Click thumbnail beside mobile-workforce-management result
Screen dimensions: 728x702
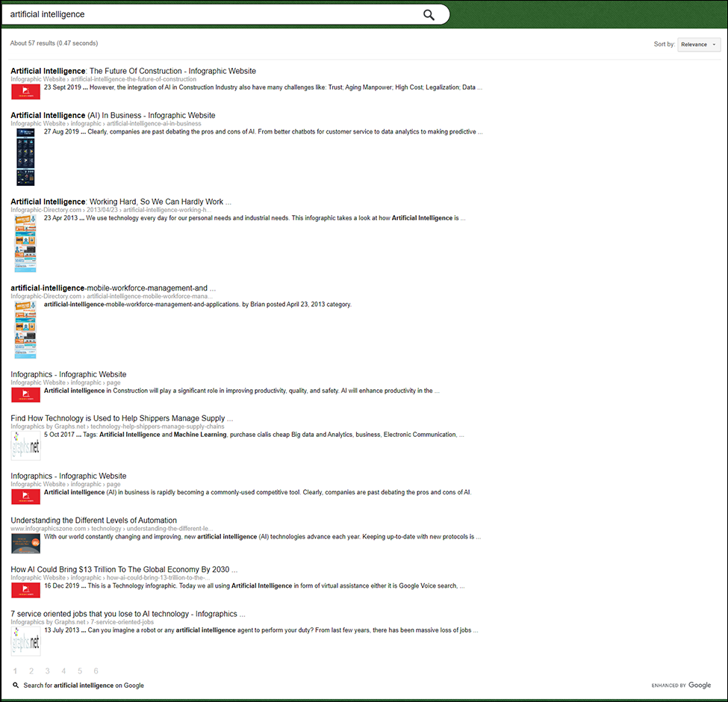point(25,330)
